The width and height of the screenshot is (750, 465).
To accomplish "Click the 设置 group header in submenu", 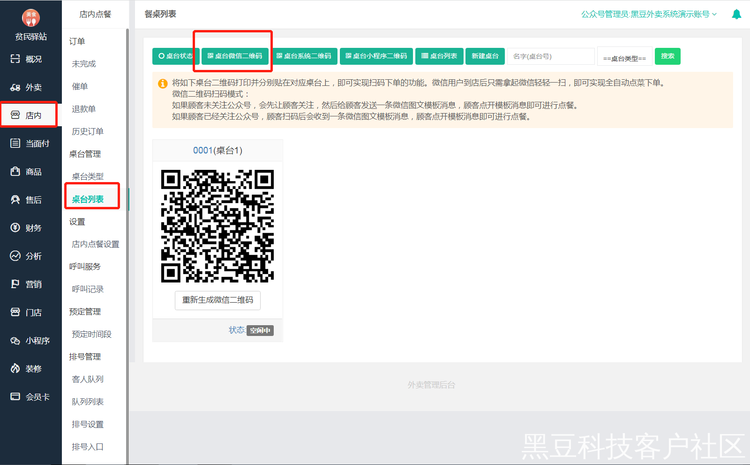I will click(x=77, y=221).
